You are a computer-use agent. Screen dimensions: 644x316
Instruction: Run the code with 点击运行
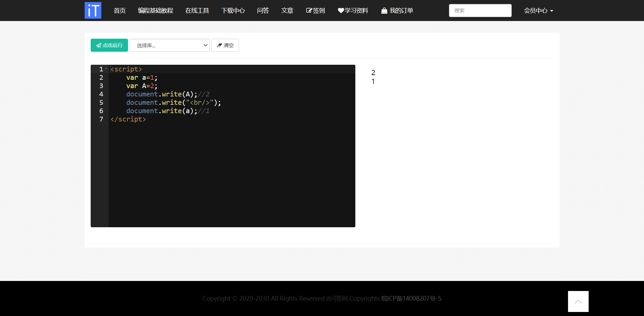pos(109,45)
